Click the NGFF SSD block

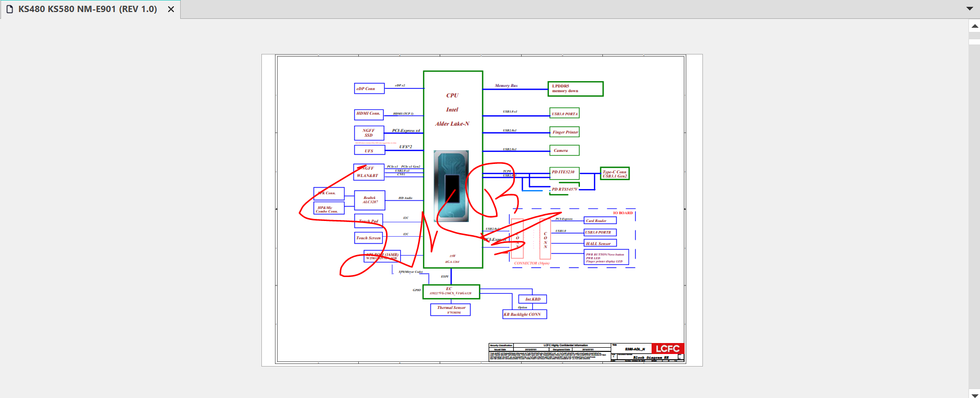click(369, 133)
